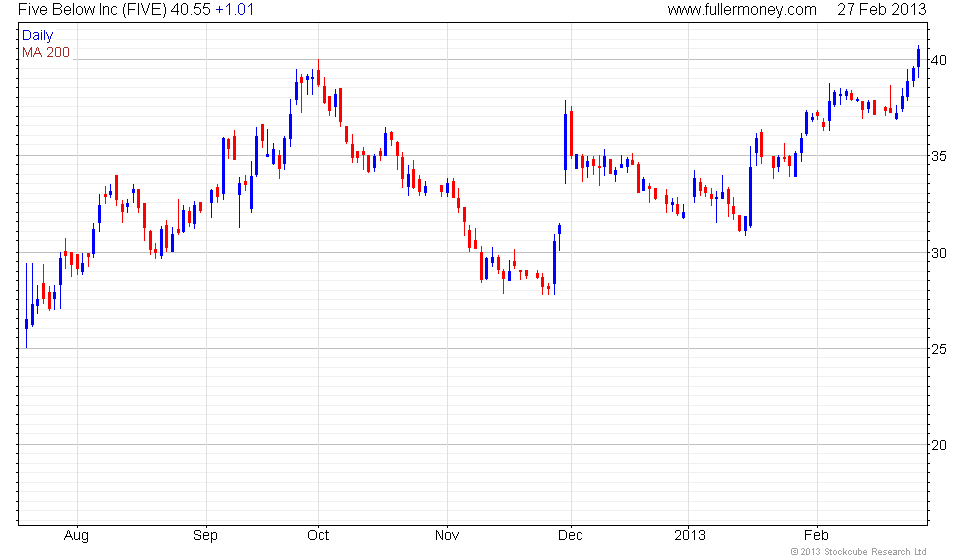Click the 20 level on the price axis
980x560 pixels.
coord(939,444)
